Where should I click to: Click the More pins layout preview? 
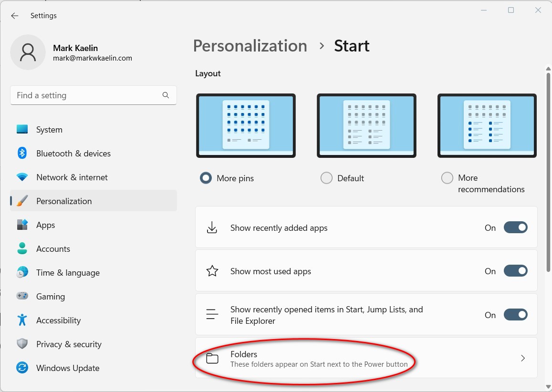tap(246, 125)
